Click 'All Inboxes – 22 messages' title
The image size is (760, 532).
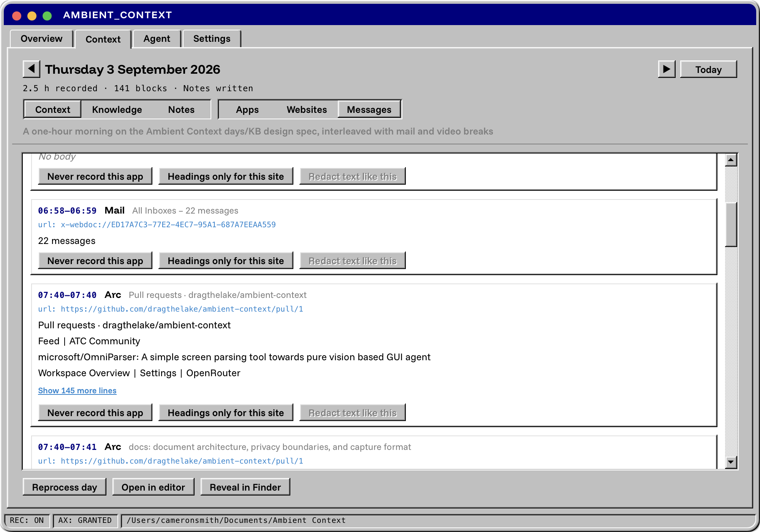click(x=185, y=211)
